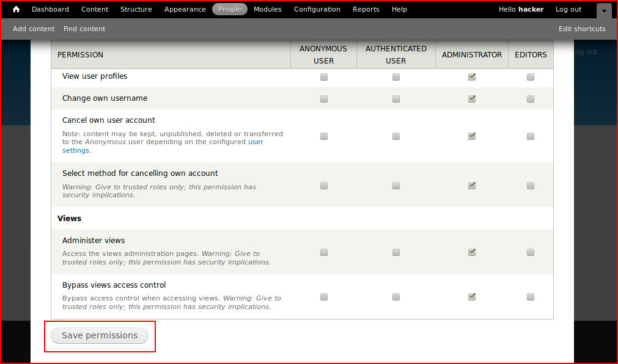
Task: Open the Help menu
Action: pos(399,9)
